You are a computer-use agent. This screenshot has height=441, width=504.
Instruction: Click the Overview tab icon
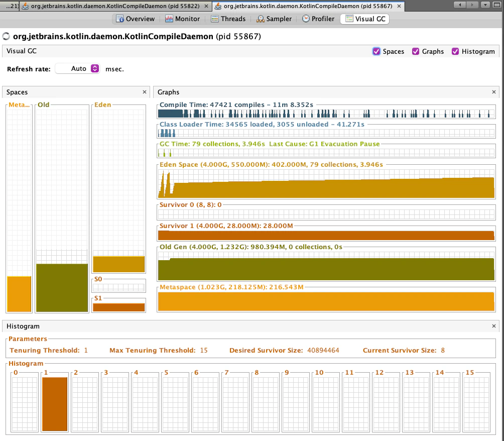pyautogui.click(x=120, y=19)
